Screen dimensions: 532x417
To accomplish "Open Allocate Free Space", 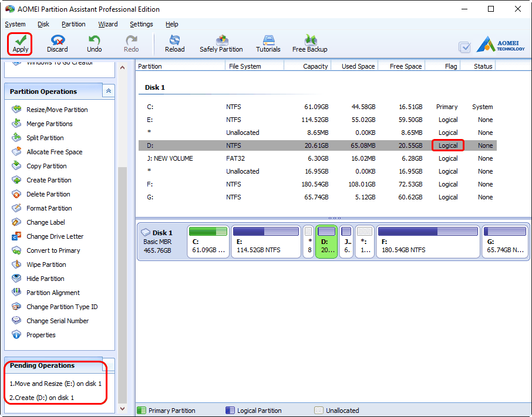I will (54, 152).
